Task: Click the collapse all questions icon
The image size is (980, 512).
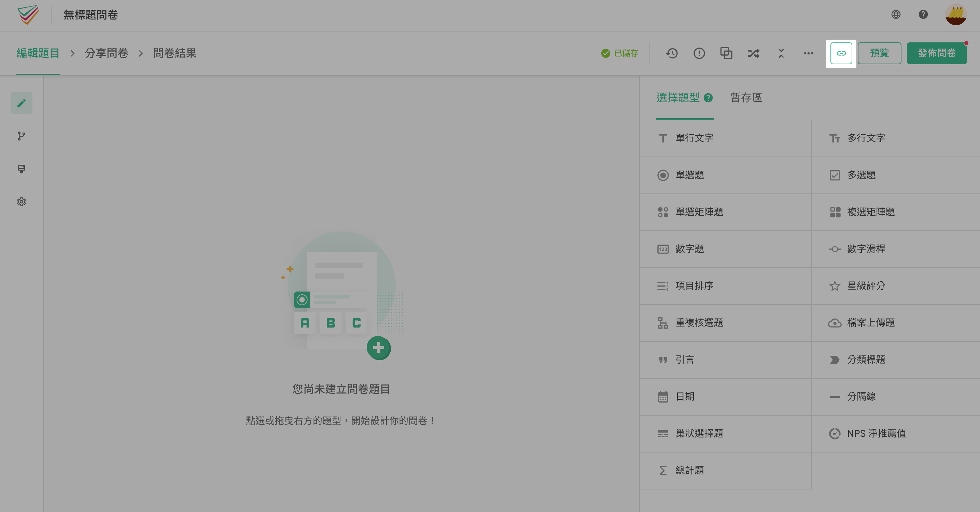Action: (x=781, y=53)
